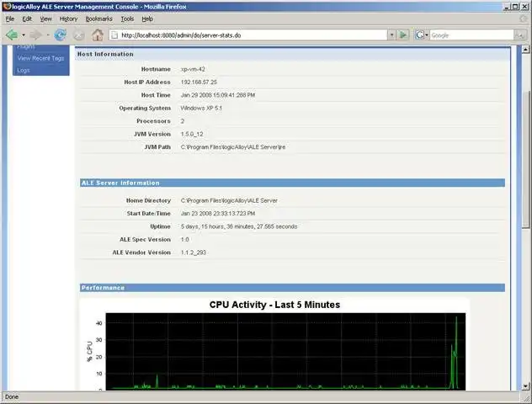Click the Windows XP 5.1 operating system value
This screenshot has height=404, width=532.
(201, 109)
